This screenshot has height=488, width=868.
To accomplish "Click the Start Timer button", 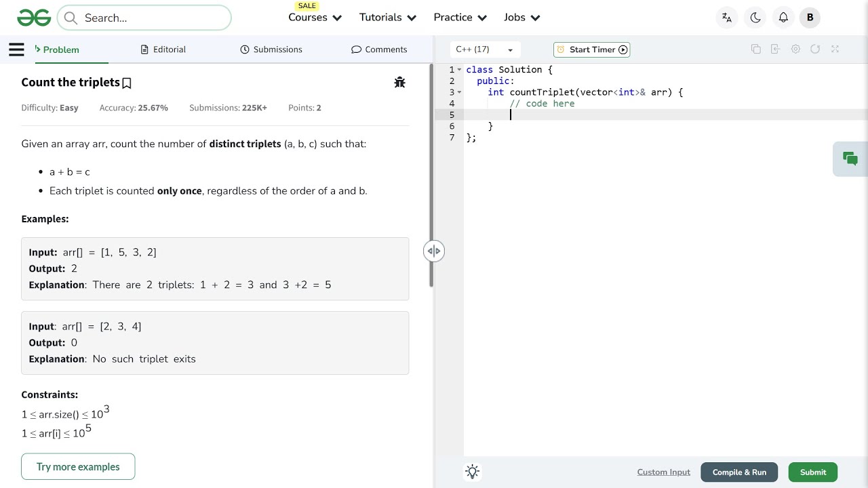I will tap(592, 49).
